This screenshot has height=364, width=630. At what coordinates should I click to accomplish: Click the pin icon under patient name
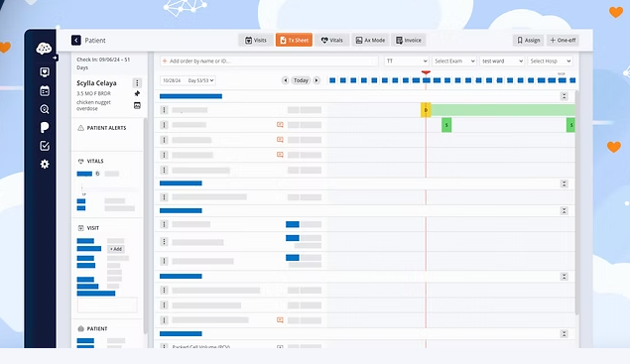tap(137, 93)
